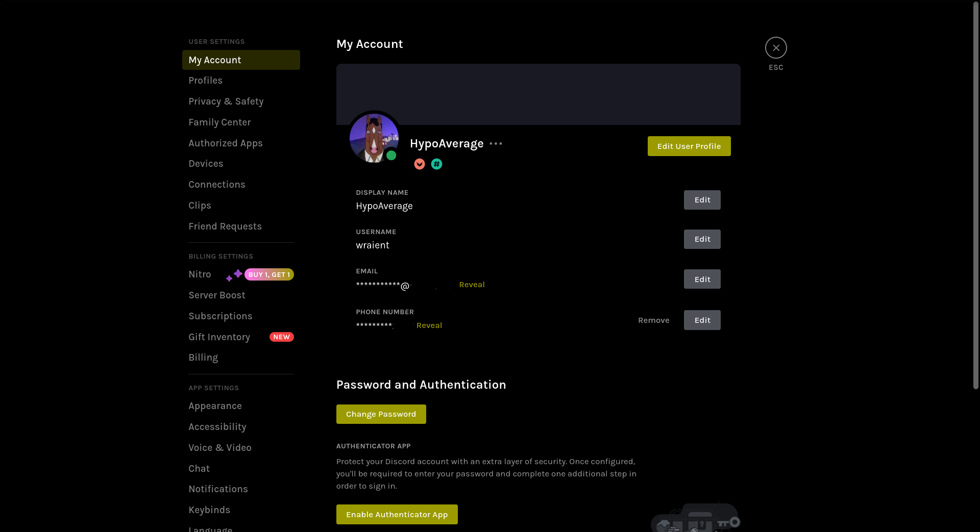Viewport: 980px width, 532px height.
Task: Open the Devices settings
Action: click(241, 164)
